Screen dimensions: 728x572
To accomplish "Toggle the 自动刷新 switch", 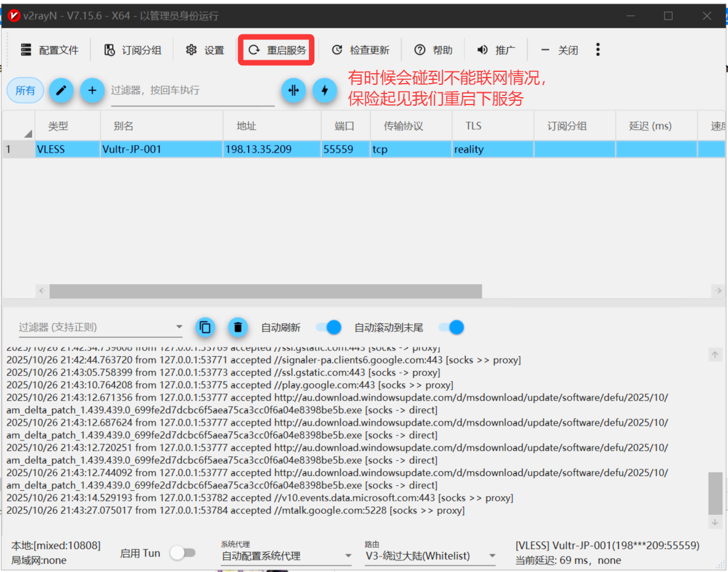I will point(329,327).
